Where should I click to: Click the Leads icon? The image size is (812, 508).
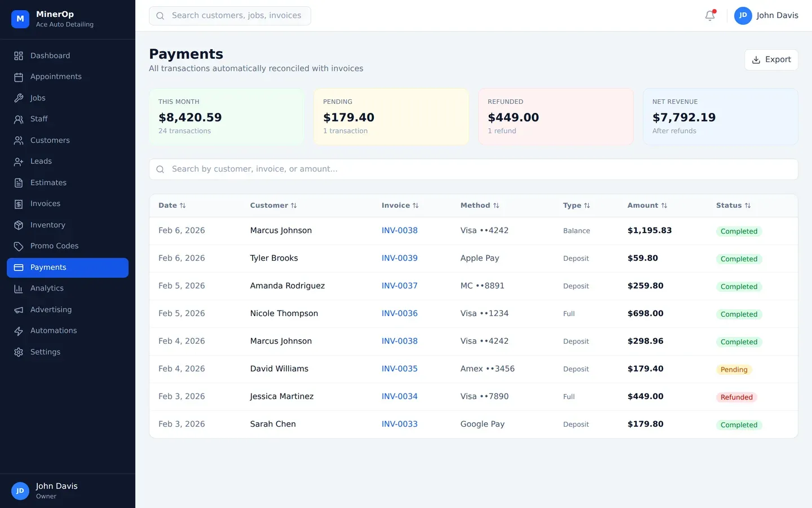(x=19, y=161)
